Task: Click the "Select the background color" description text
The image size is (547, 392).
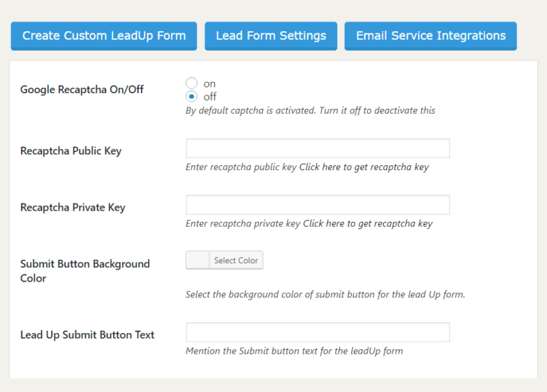Action: coord(325,294)
